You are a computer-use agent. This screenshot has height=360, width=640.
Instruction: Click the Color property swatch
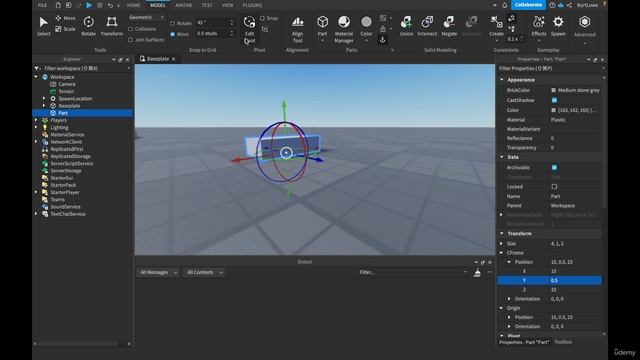553,110
